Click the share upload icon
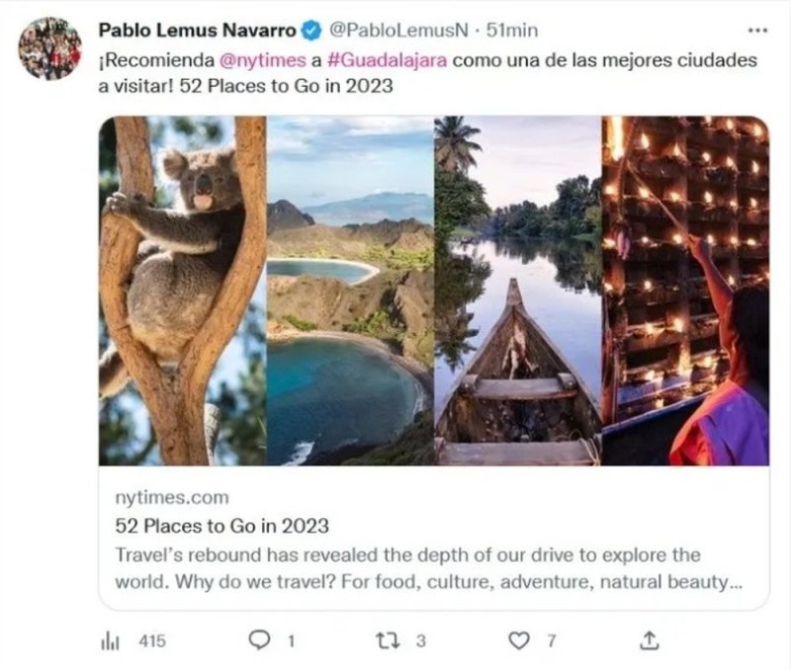 (649, 640)
